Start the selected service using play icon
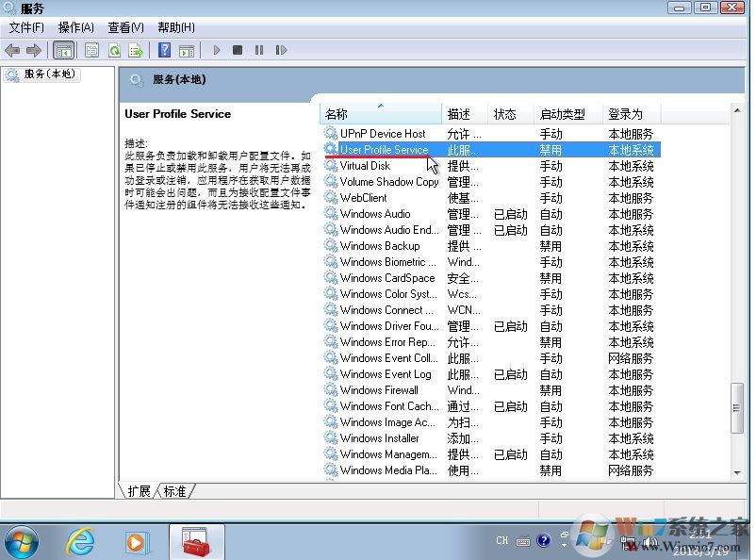This screenshot has width=756, height=560. pos(217,50)
